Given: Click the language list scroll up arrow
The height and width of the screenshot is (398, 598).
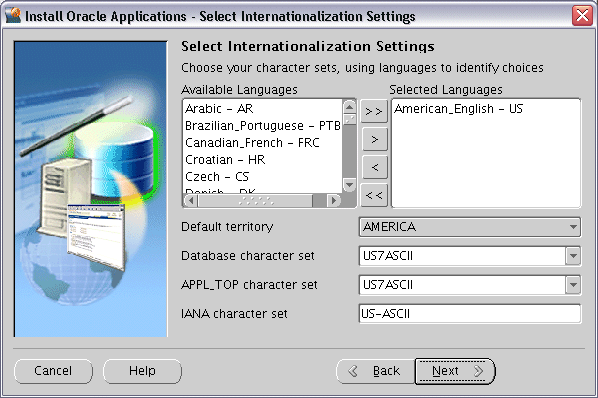Looking at the screenshot, I should [x=349, y=107].
